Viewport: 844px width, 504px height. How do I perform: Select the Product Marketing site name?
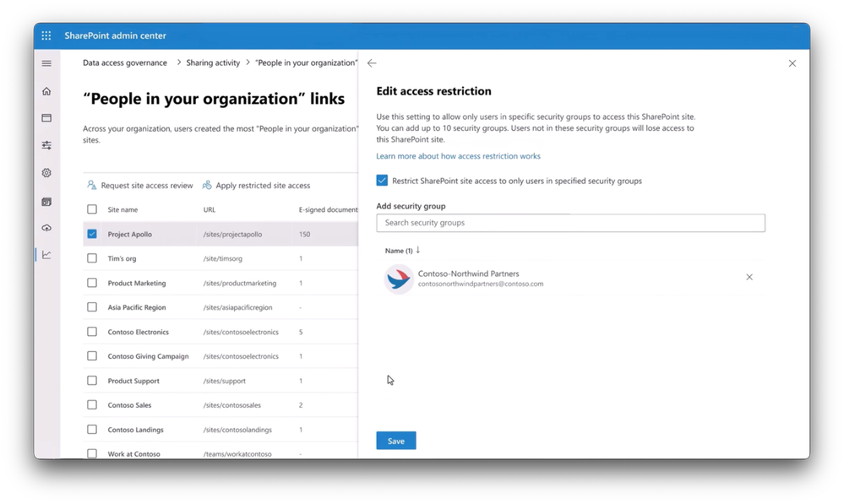(137, 284)
